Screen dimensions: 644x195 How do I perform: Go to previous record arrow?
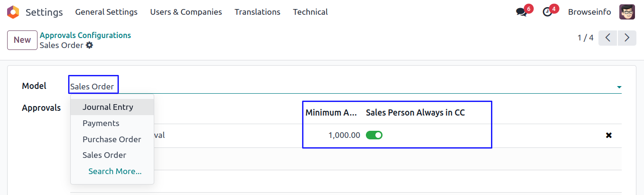(607, 38)
